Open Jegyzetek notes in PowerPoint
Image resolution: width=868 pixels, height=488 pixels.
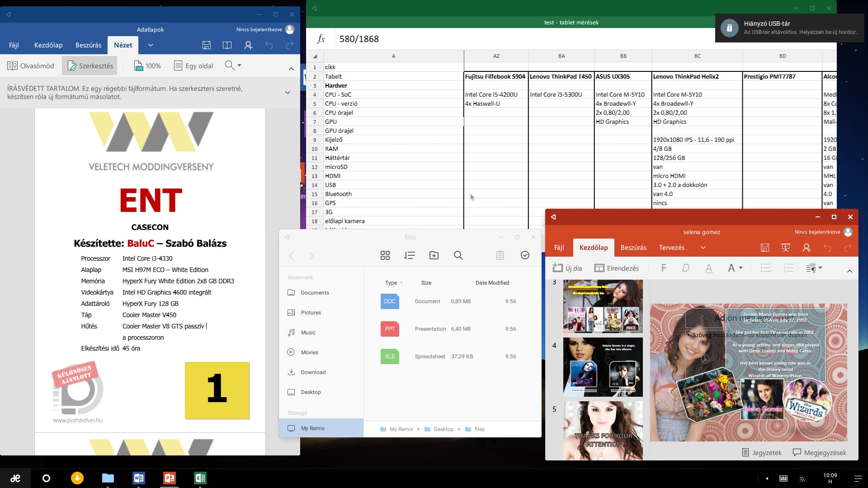coord(762,452)
